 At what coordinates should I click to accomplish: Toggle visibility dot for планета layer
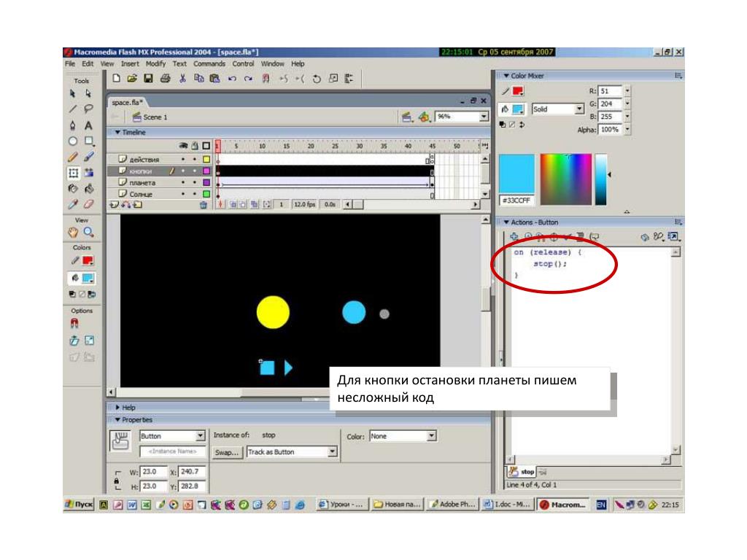point(183,182)
